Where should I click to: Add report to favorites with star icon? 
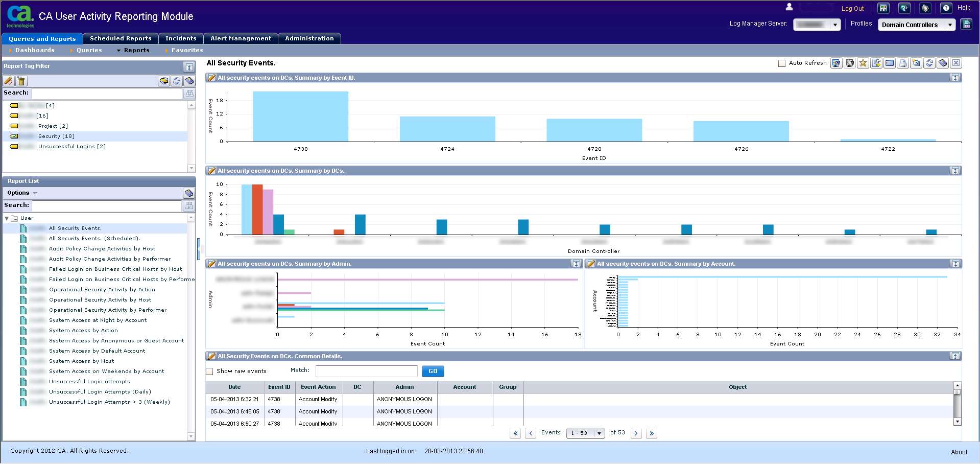(x=863, y=63)
